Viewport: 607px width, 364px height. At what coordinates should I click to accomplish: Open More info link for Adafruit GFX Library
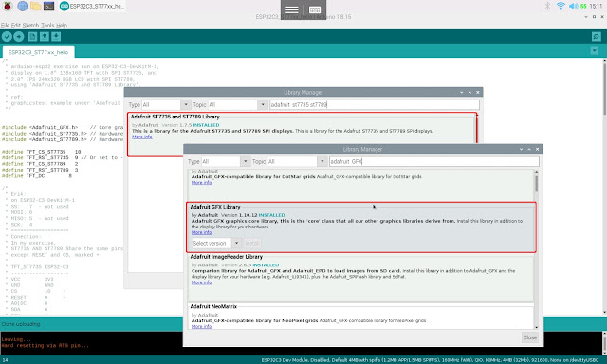(x=202, y=232)
